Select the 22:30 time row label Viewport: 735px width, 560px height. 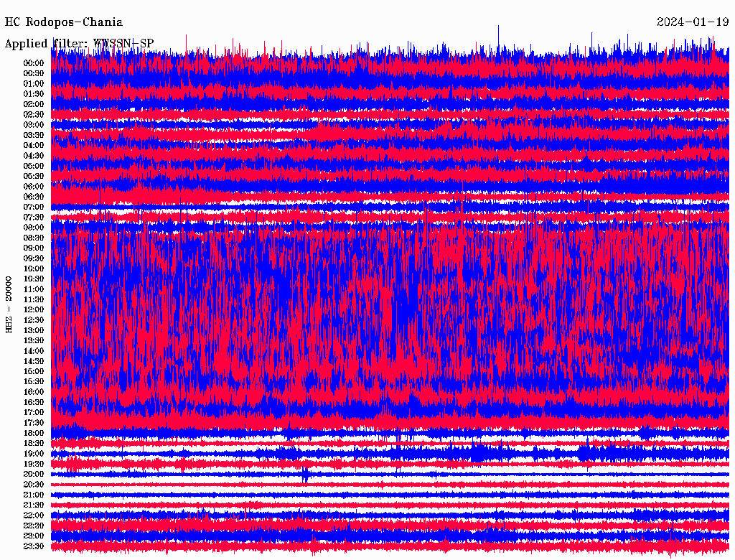(34, 526)
